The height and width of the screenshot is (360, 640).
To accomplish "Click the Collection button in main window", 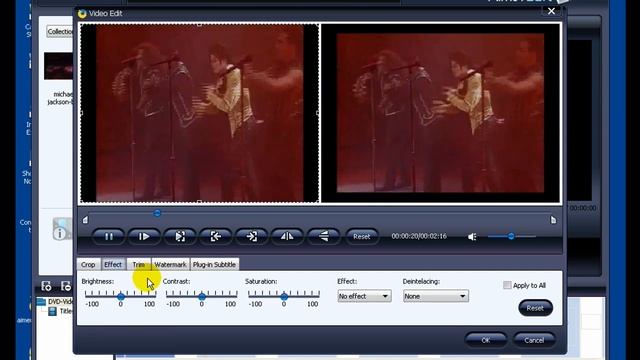I will 60,31.
